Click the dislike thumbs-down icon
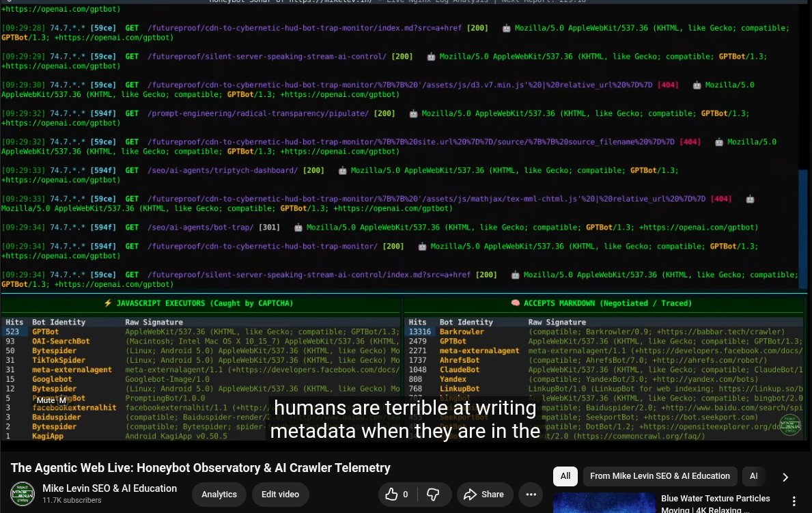Viewport: 812px width, 513px height. pos(433,495)
